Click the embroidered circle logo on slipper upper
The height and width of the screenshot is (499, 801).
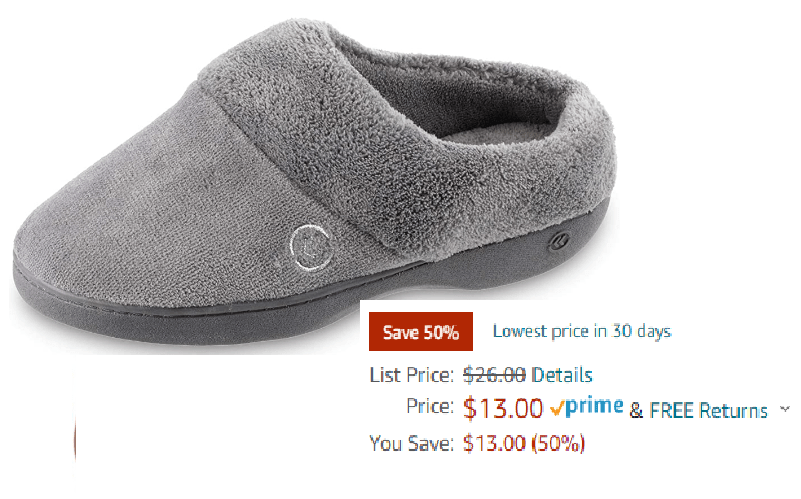click(x=311, y=247)
